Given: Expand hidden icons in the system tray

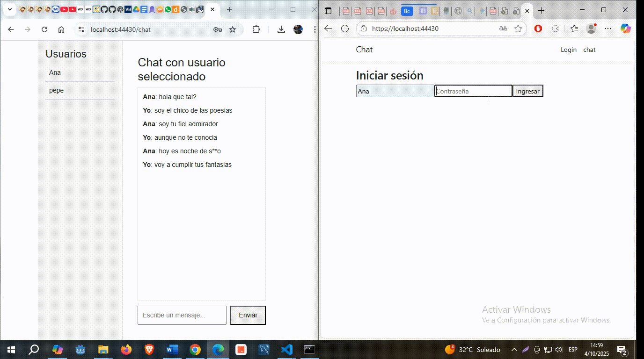Looking at the screenshot, I should (x=514, y=349).
